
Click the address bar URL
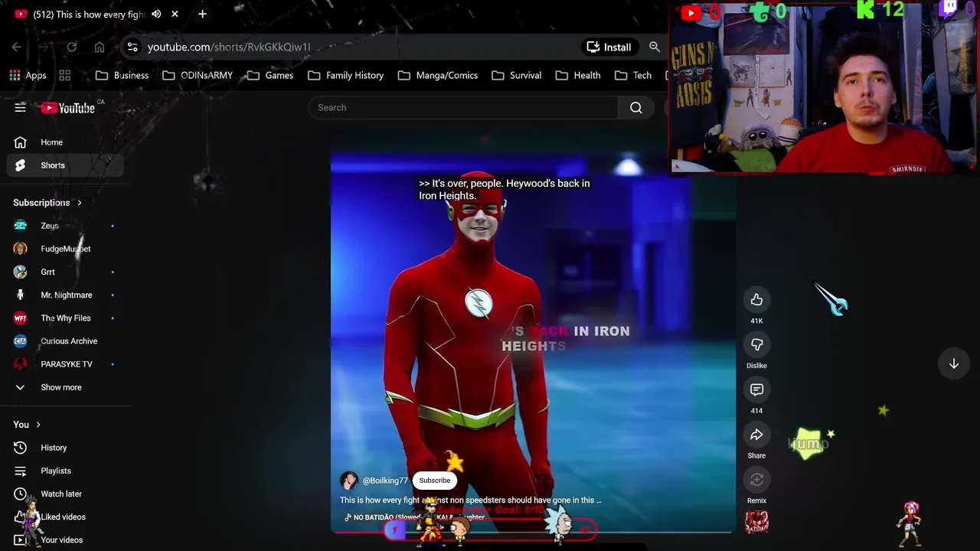click(x=229, y=47)
